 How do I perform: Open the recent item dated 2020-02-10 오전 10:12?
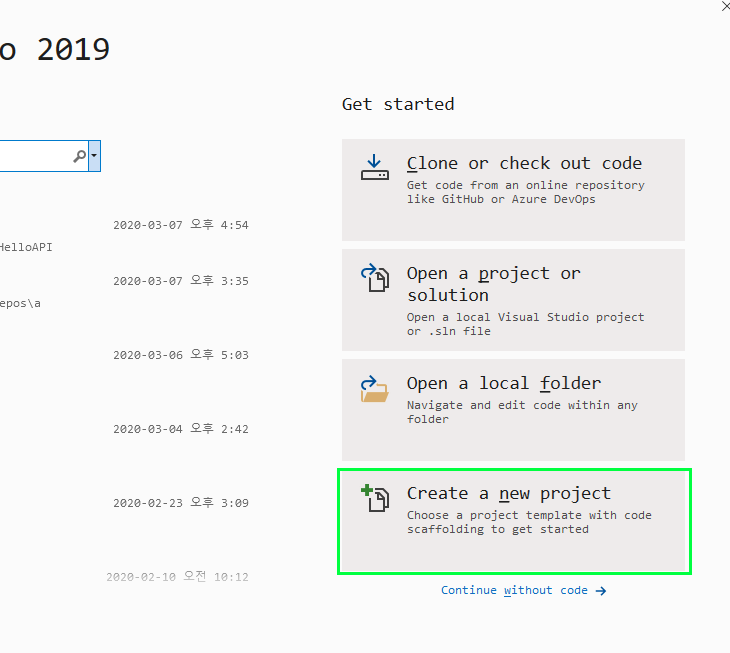coord(177,577)
